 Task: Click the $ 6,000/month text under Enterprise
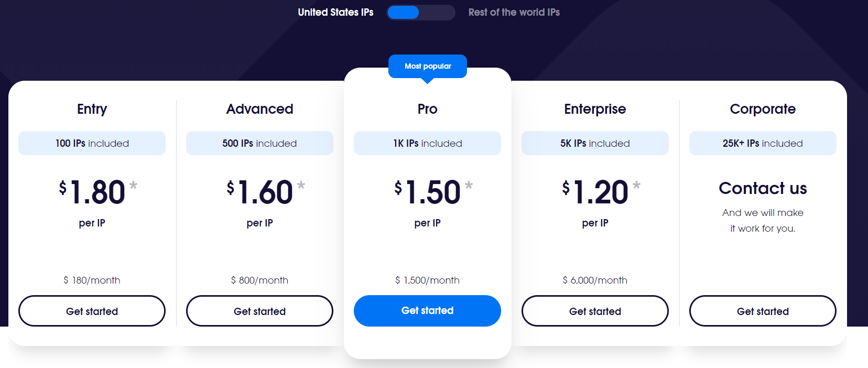coord(595,280)
